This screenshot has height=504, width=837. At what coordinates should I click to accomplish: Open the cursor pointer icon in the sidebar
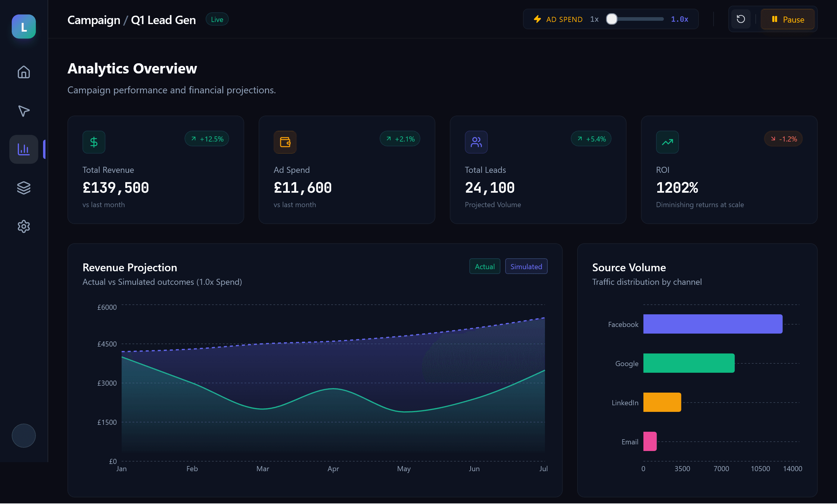point(23,111)
